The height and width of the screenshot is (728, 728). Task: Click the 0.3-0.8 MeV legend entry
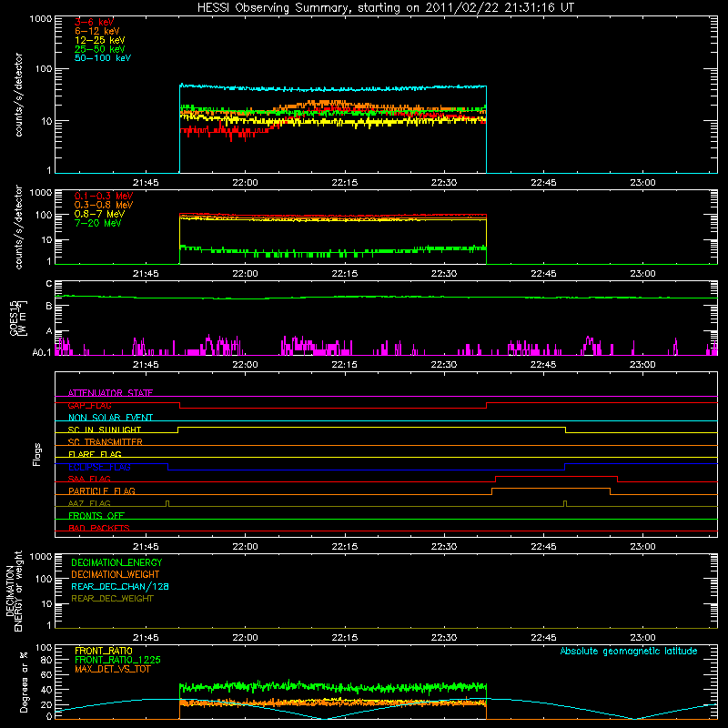[x=104, y=205]
